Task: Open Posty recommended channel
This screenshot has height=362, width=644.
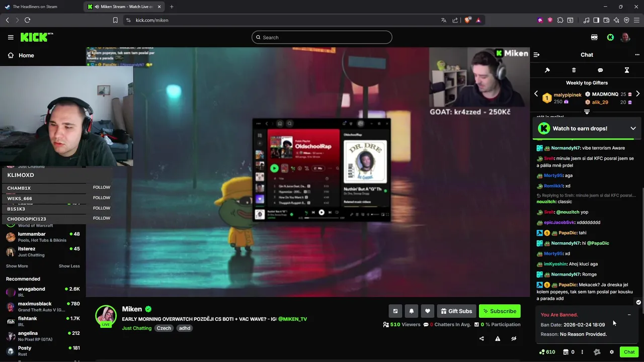Action: tap(43, 350)
